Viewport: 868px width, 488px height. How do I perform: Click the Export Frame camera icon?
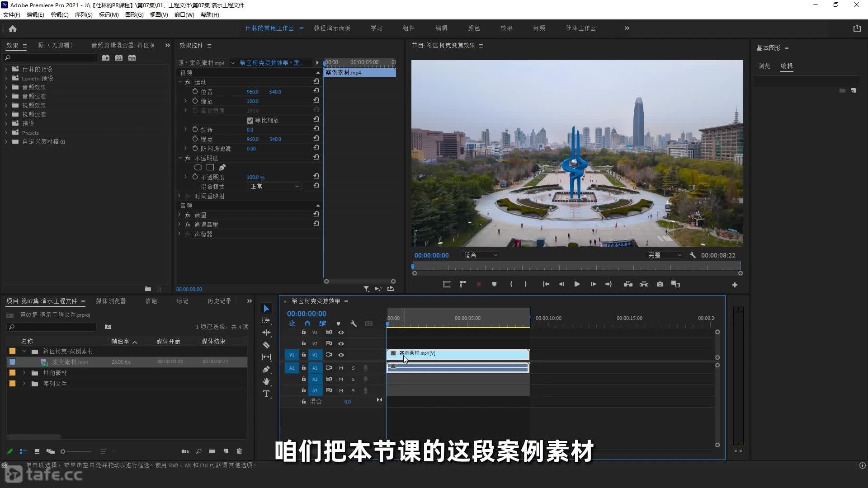pyautogui.click(x=660, y=284)
